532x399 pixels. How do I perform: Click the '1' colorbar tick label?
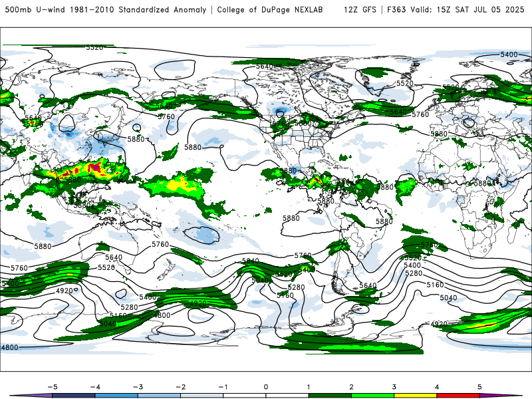coord(309,387)
